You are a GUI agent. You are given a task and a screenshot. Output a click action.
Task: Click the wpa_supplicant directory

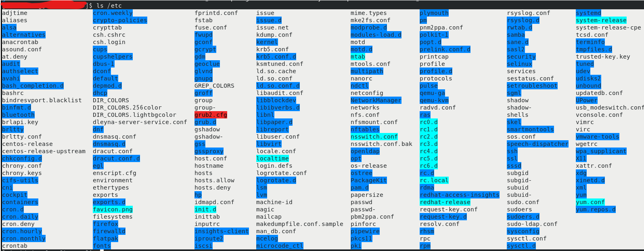coord(601,151)
